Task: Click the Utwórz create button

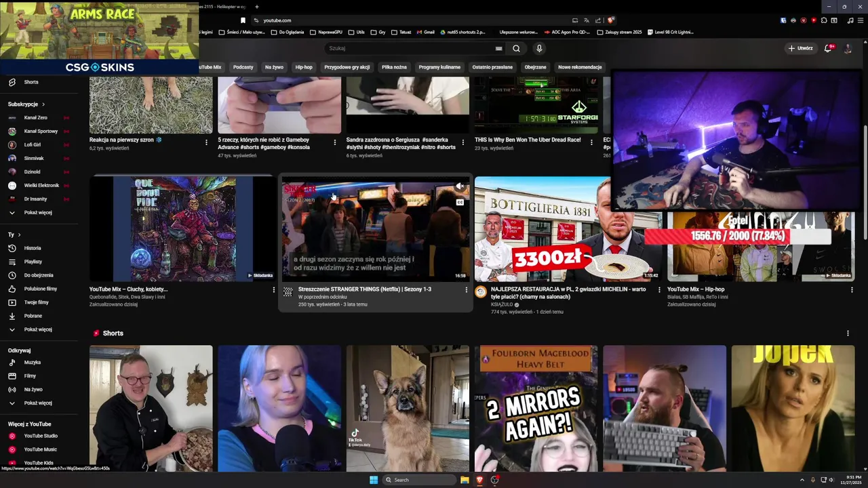Action: [x=800, y=48]
